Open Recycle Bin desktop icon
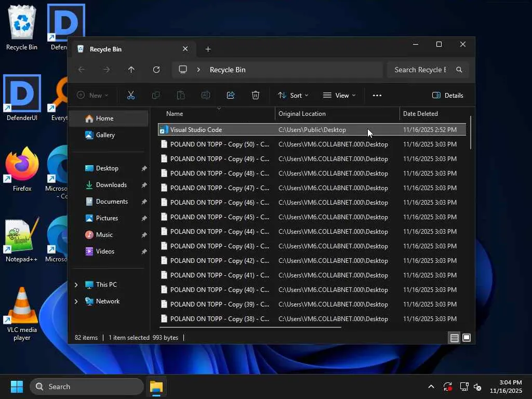Viewport: 532px width, 399px height. [22, 28]
